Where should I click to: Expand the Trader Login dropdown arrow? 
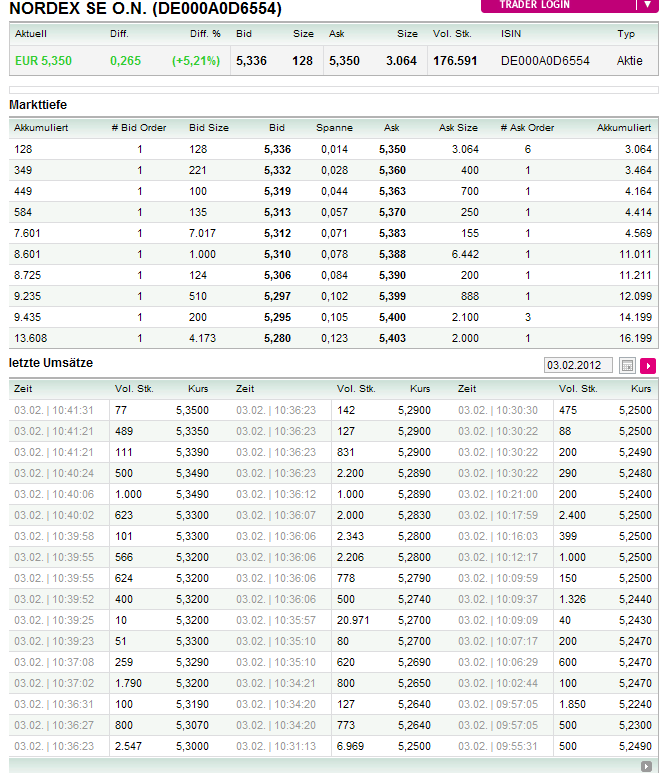click(x=648, y=4)
